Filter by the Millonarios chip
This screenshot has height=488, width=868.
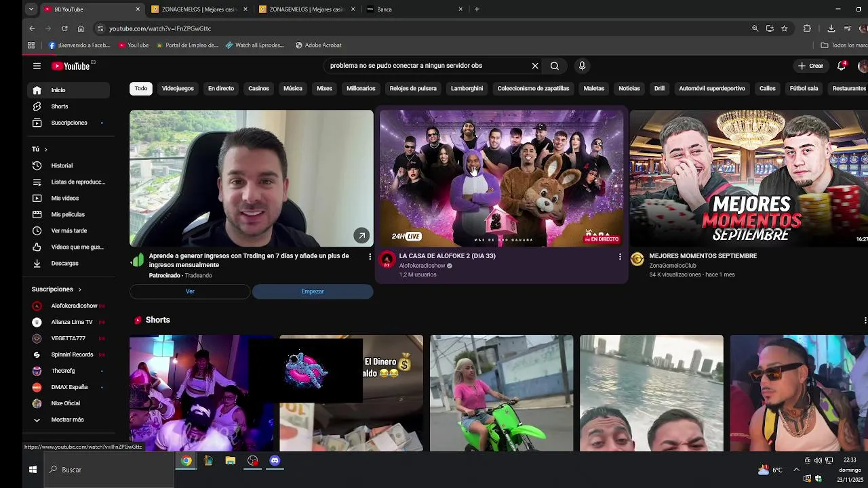tap(361, 89)
